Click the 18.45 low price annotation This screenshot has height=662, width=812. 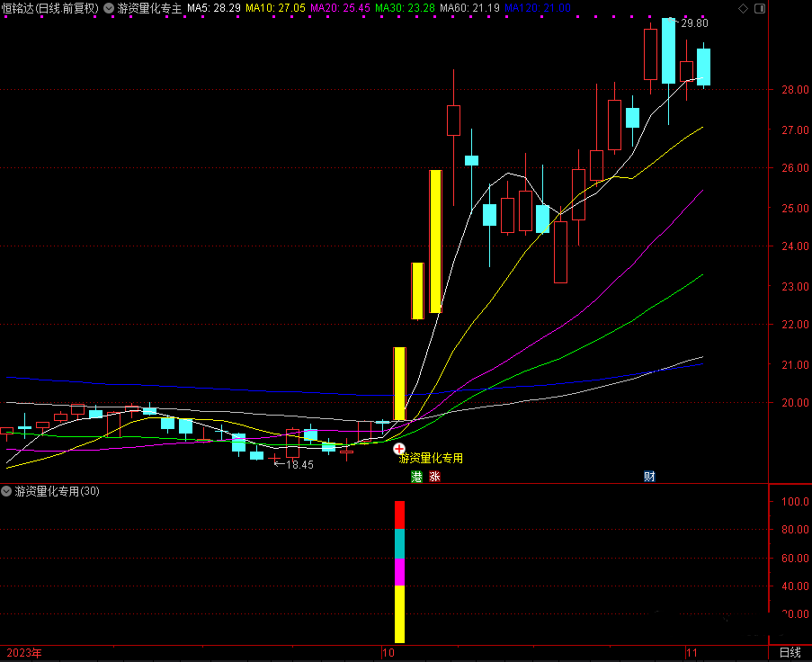pos(299,465)
